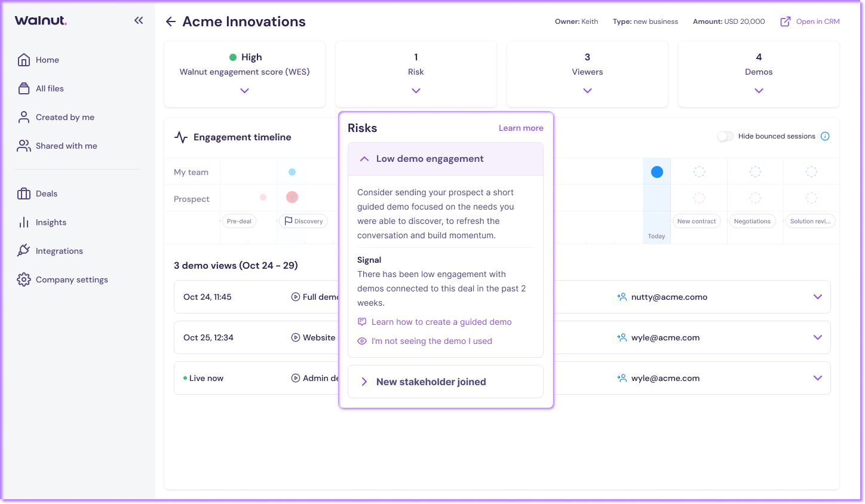The image size is (865, 504).
Task: Click I'm not seeing the demo I used
Action: coord(431,341)
